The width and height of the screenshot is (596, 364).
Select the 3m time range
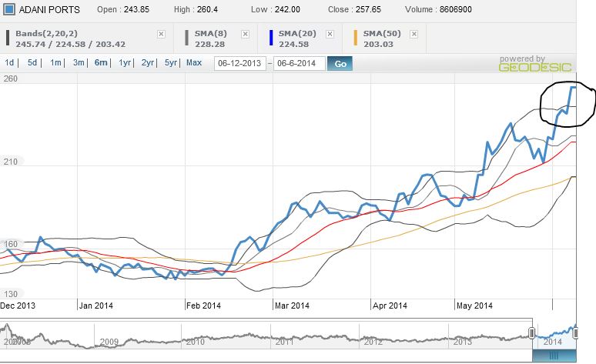[79, 62]
